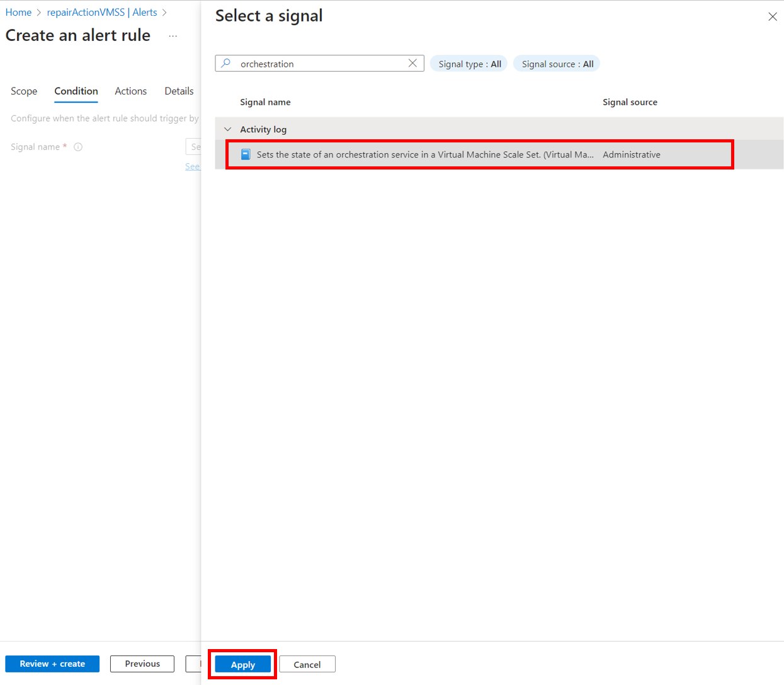
Task: Collapse the Activity log group
Action: tap(227, 129)
